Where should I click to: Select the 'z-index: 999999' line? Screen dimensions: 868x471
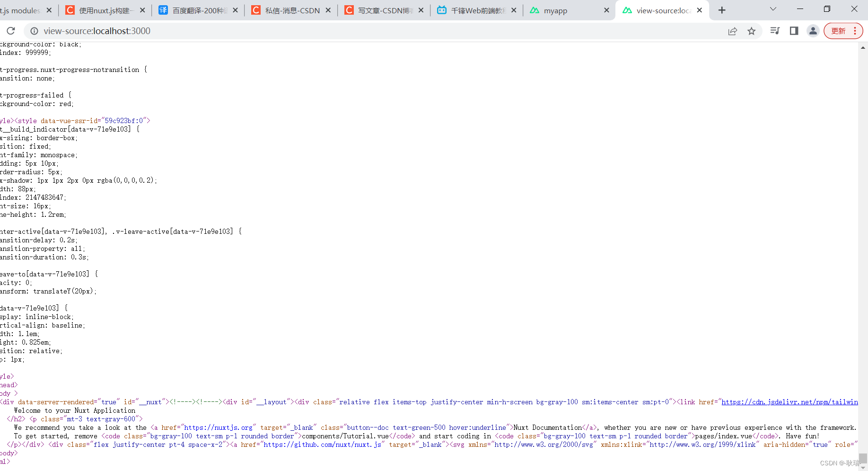click(26, 53)
